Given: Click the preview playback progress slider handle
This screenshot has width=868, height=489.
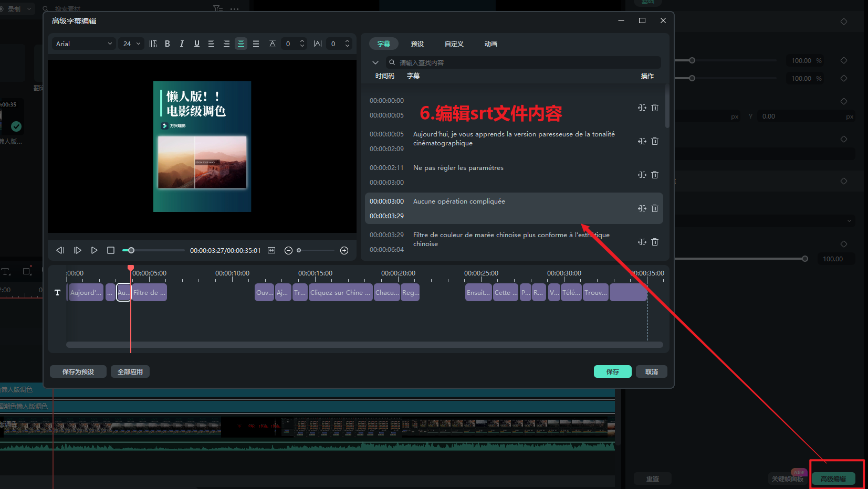Looking at the screenshot, I should (x=131, y=250).
